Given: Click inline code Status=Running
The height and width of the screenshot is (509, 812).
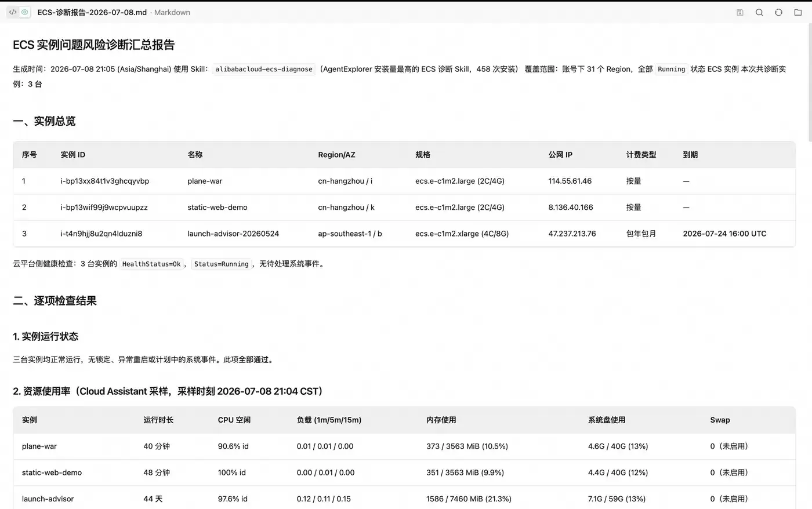Looking at the screenshot, I should tap(222, 264).
